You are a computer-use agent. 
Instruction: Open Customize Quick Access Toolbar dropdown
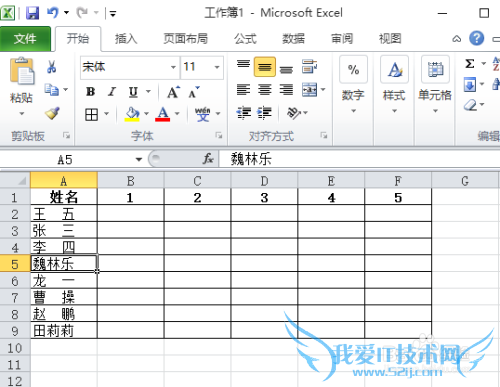pos(113,14)
